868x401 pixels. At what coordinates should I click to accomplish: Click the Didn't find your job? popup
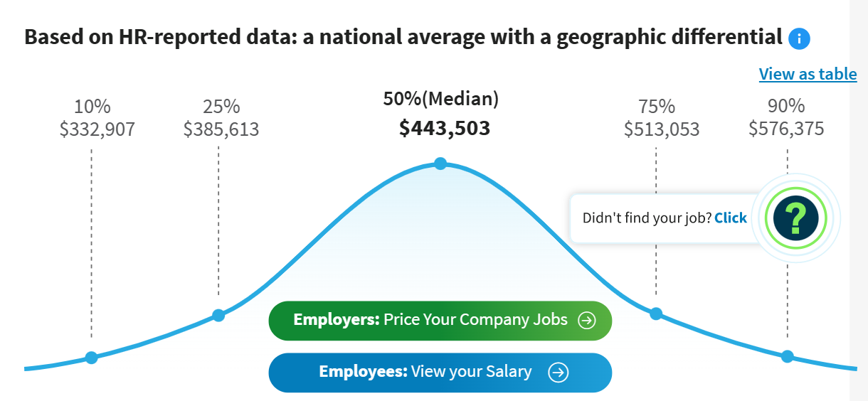coord(665,218)
